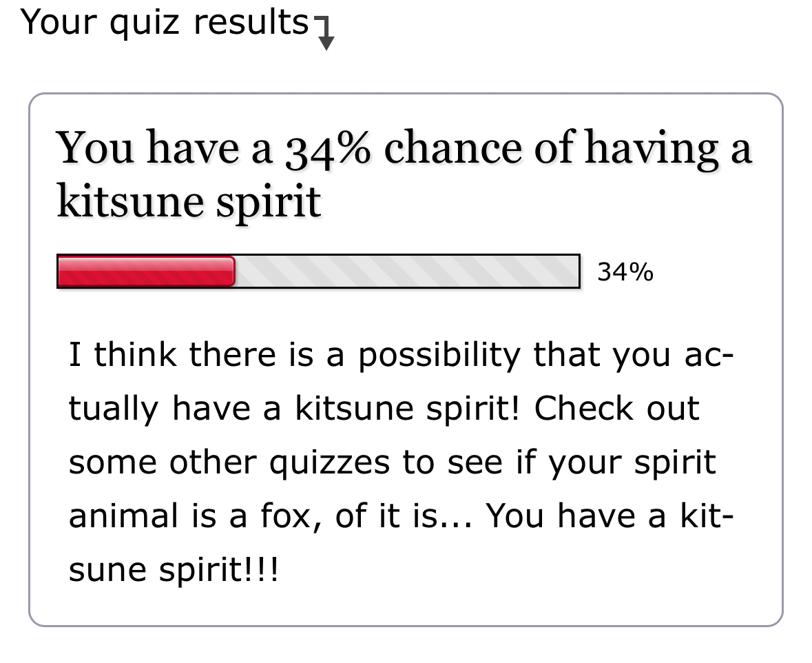Click the gray striped unfilled progress bar area
The width and height of the screenshot is (812, 663).
tap(406, 271)
